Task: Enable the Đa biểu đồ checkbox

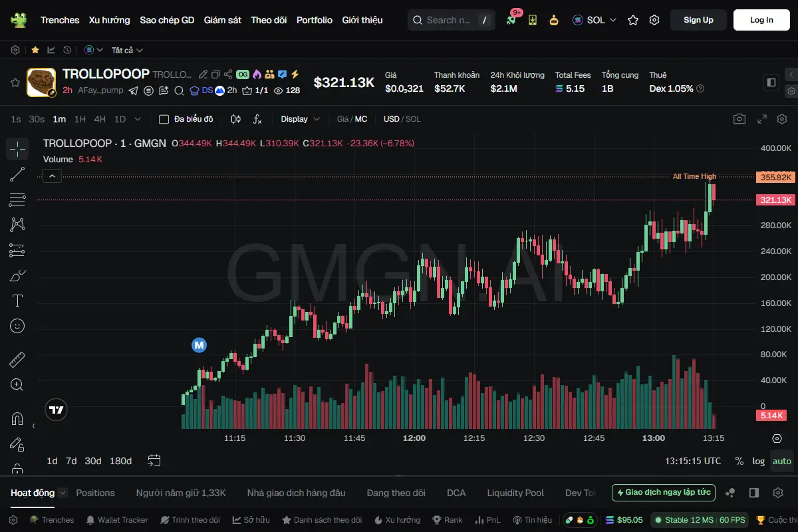Action: tap(164, 119)
